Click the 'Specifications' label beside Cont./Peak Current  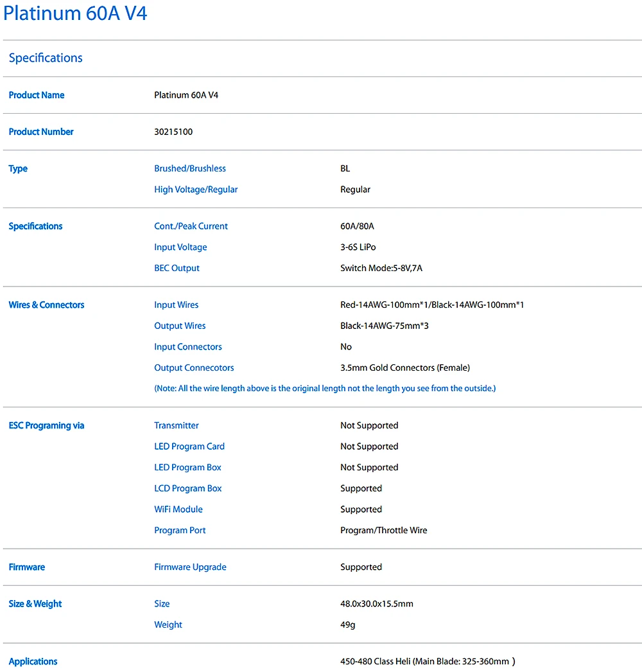coord(35,226)
